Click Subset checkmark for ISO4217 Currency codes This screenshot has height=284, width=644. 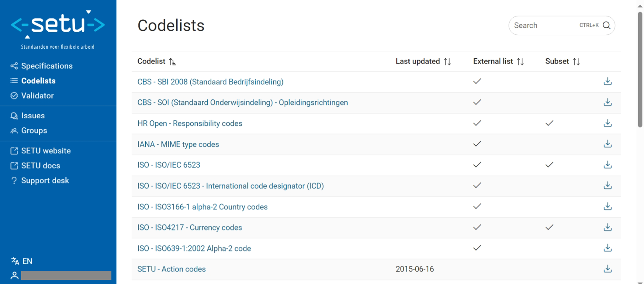point(549,227)
